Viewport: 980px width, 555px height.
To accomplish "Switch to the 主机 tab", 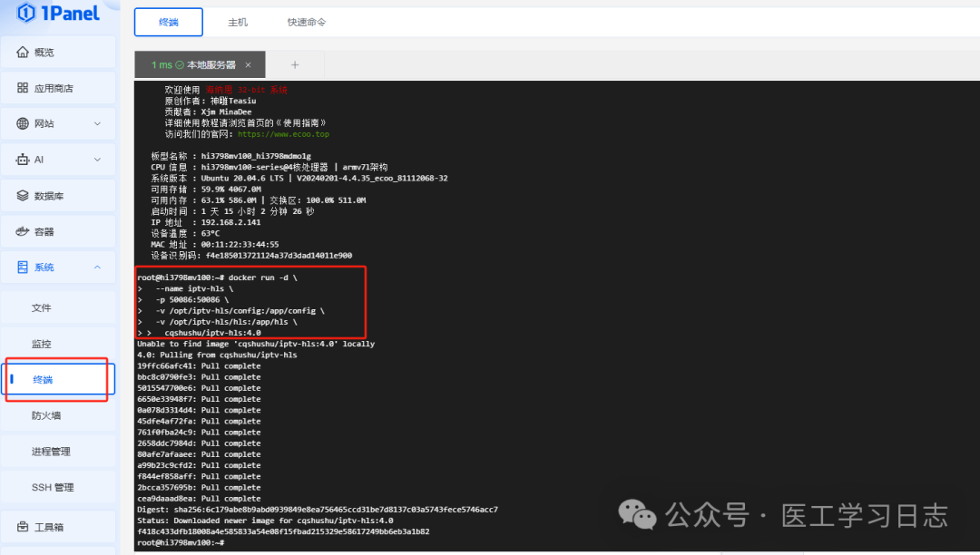I will click(237, 22).
